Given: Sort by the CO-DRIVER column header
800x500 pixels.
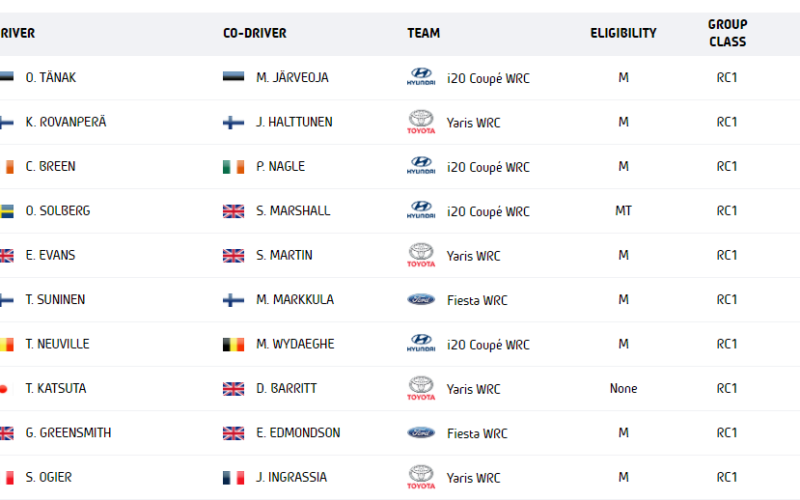Looking at the screenshot, I should (x=255, y=33).
